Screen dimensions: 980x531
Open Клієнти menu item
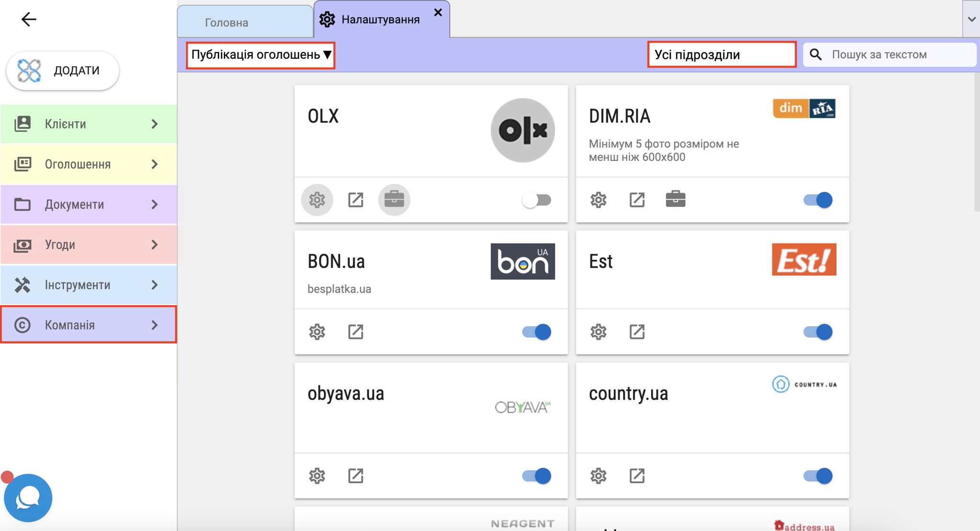[x=89, y=124]
